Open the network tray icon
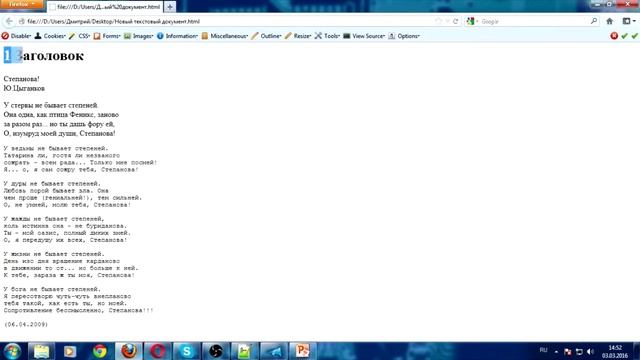The height and width of the screenshot is (360, 640). [x=579, y=351]
